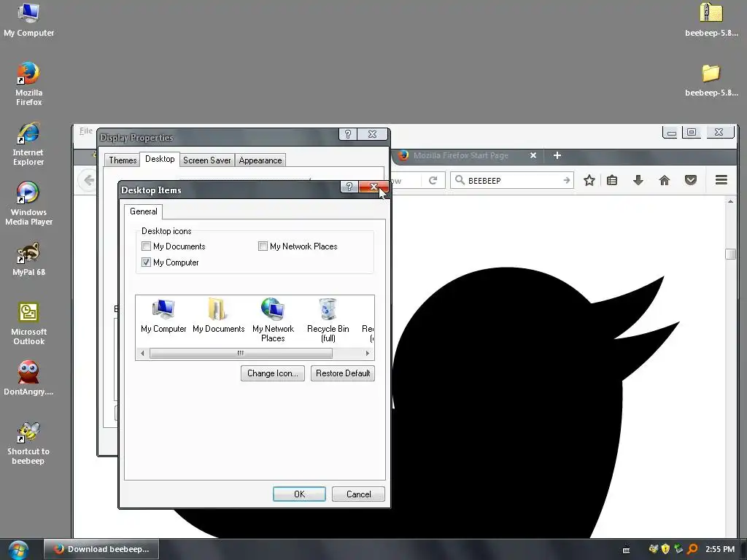The width and height of the screenshot is (747, 560).
Task: Click Firefox page scroll up arrow
Action: (730, 201)
